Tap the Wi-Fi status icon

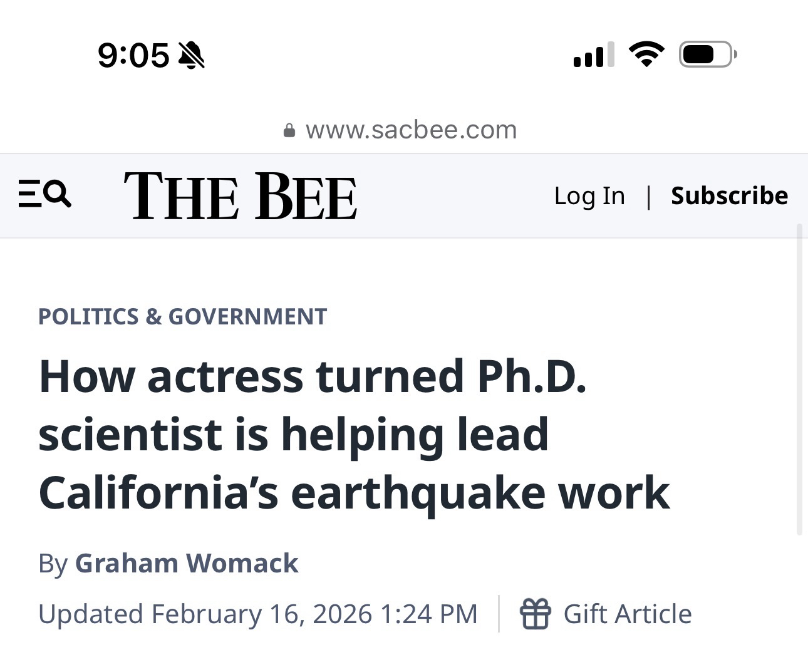coord(646,54)
